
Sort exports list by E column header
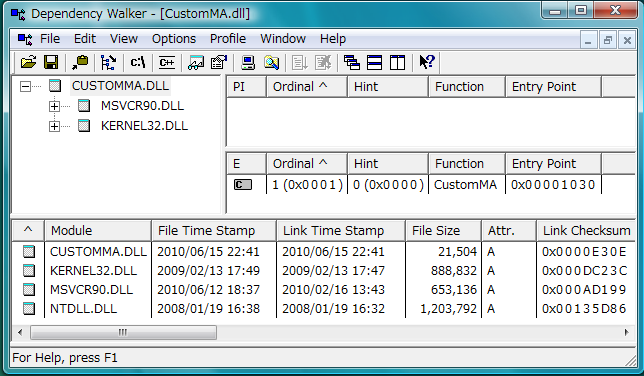pyautogui.click(x=246, y=164)
